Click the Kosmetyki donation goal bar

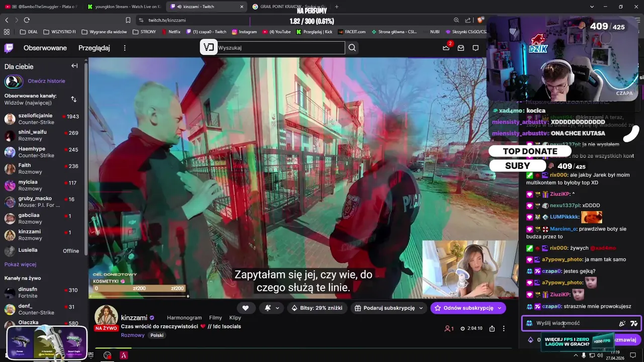(139, 289)
